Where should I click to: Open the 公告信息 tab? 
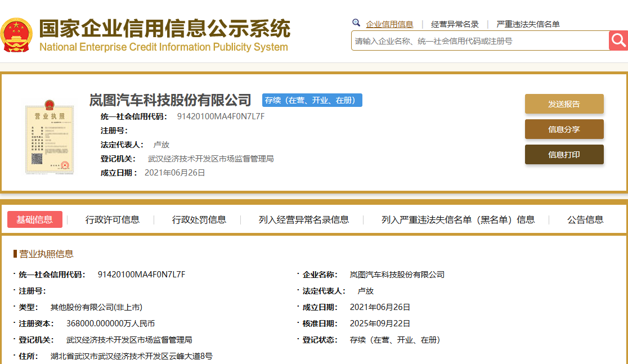pyautogui.click(x=582, y=219)
